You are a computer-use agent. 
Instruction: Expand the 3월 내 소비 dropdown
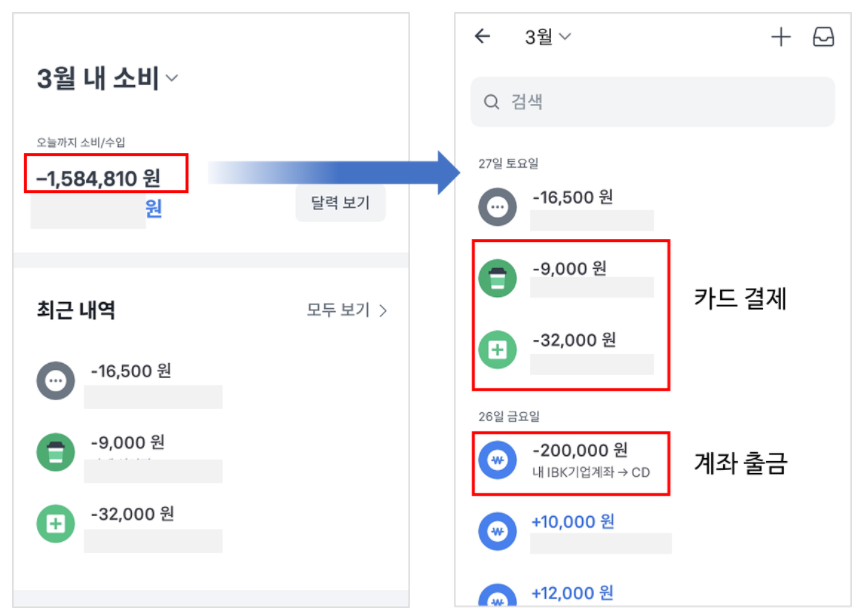pos(172,78)
